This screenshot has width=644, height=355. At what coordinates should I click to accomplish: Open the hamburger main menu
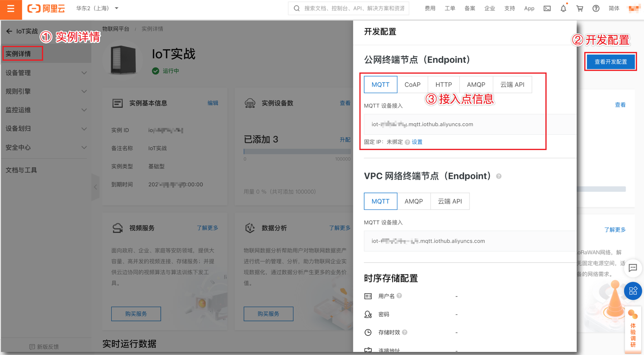[x=11, y=9]
